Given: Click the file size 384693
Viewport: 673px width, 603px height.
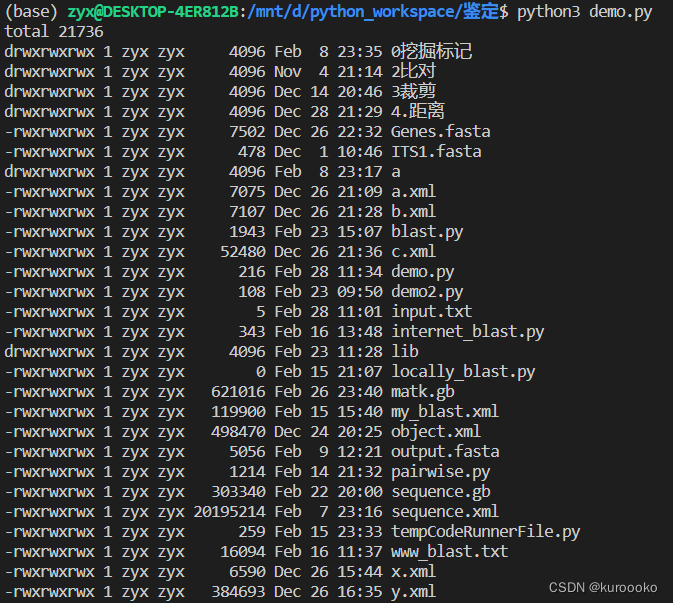Looking at the screenshot, I should click(238, 592).
